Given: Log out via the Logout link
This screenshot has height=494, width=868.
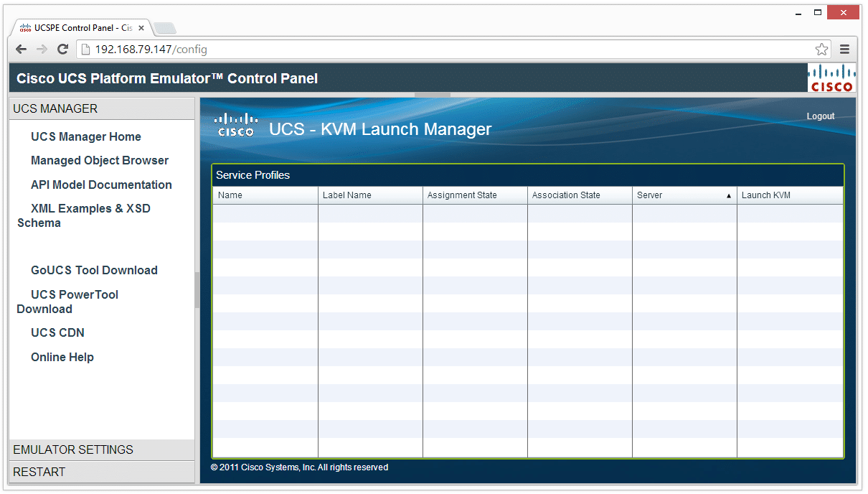Looking at the screenshot, I should pyautogui.click(x=820, y=116).
